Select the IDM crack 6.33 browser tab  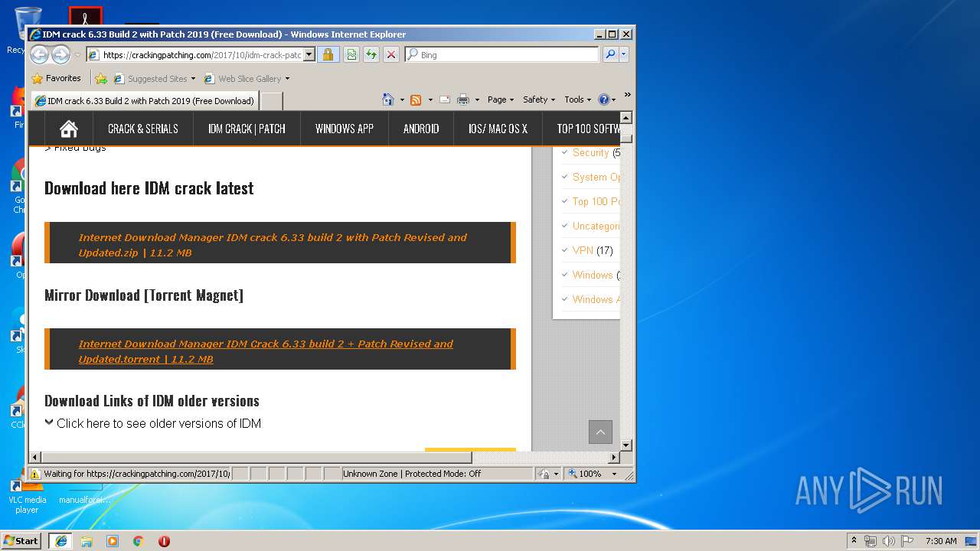click(x=144, y=100)
